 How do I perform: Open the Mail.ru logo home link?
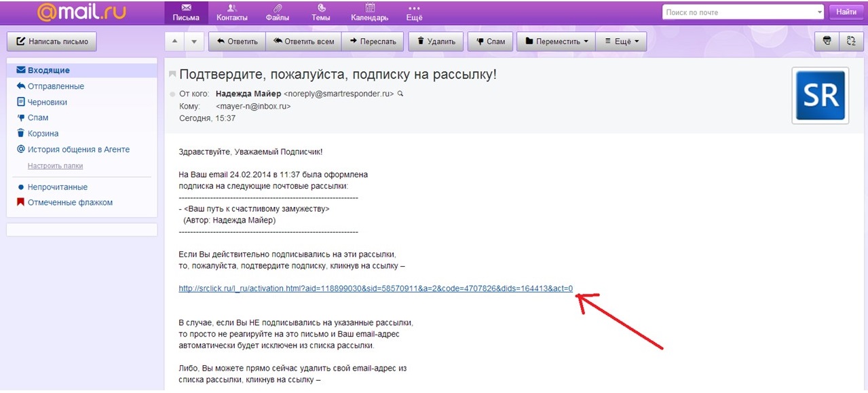pos(81,12)
